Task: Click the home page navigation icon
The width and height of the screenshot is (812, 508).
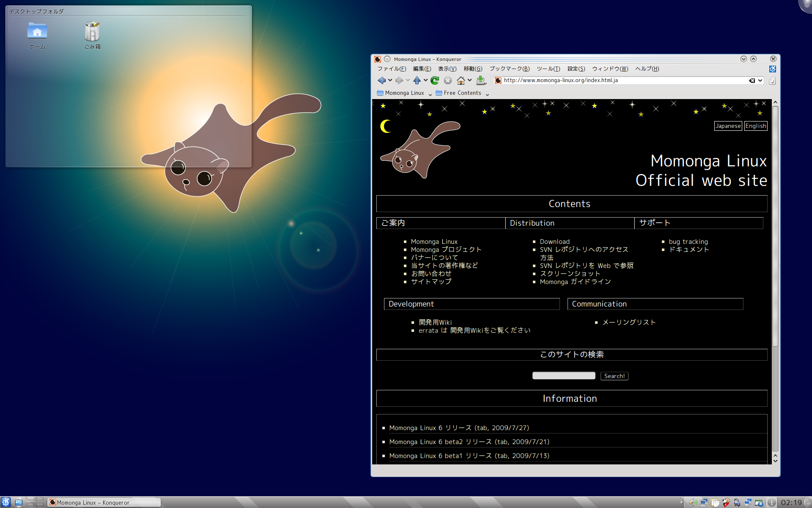Action: click(x=461, y=80)
